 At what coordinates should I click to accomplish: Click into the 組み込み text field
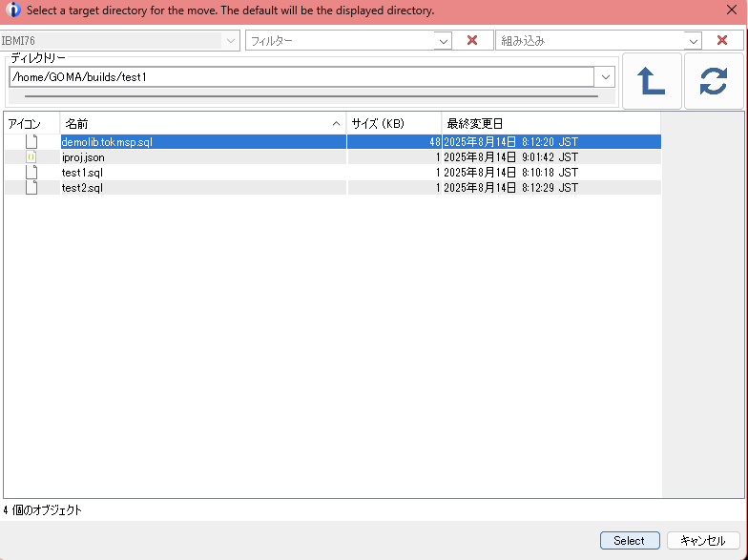[x=591, y=41]
